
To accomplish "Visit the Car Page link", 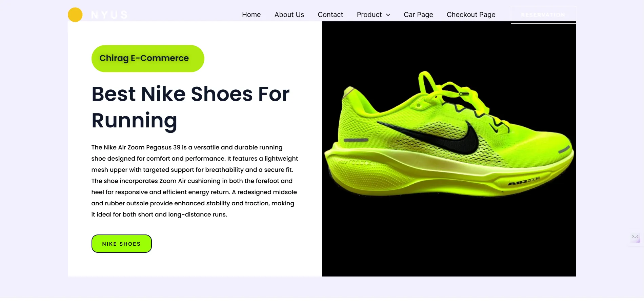I will [418, 15].
